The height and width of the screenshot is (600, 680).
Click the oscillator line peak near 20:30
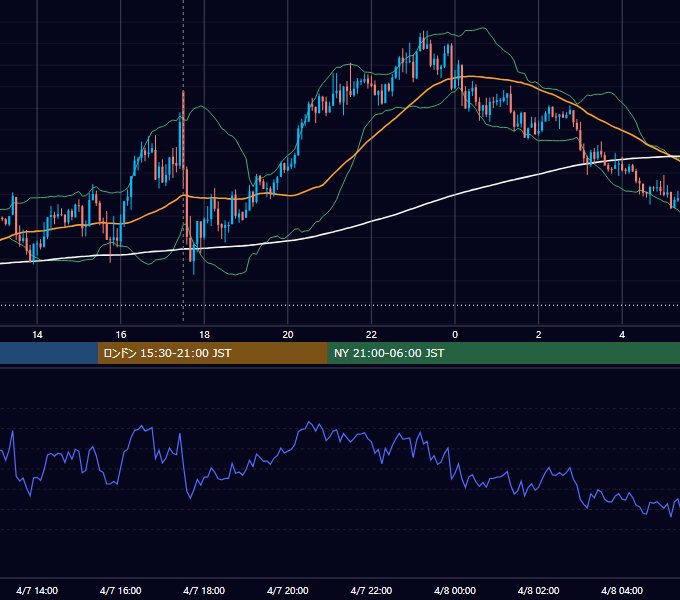(309, 422)
